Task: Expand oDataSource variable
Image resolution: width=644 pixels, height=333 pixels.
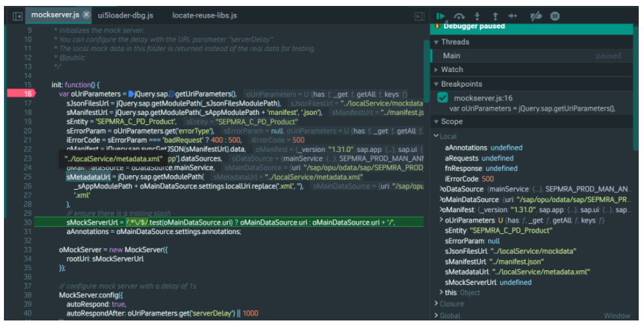Action: [x=442, y=189]
